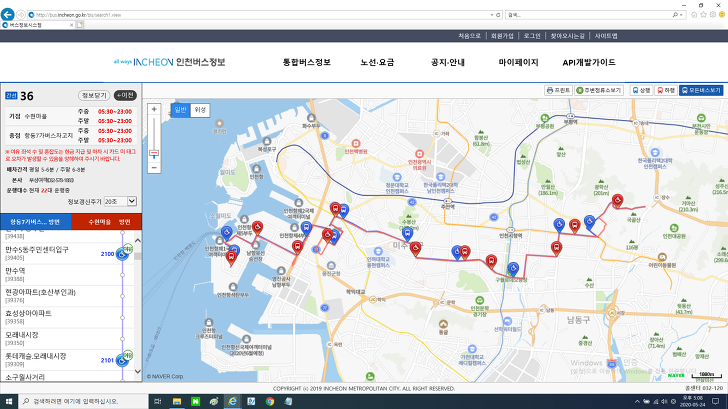Click browser back arrow button
The height and width of the screenshot is (409, 728).
pyautogui.click(x=7, y=14)
